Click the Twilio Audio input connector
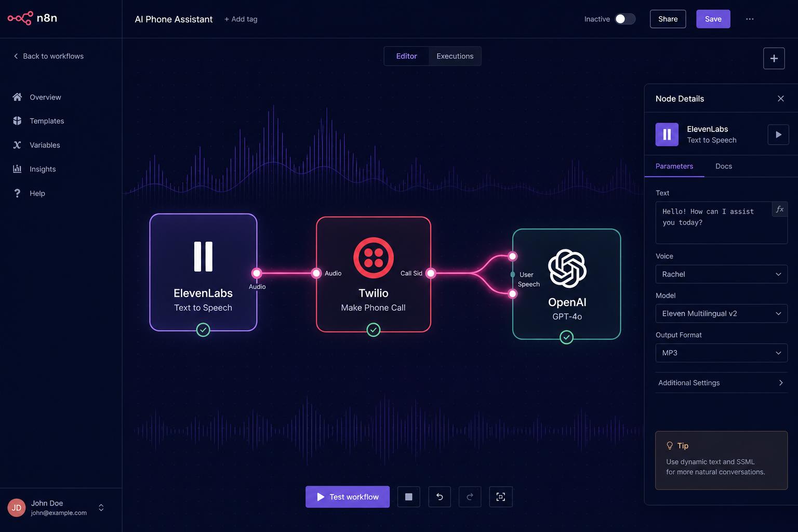Screen dimensions: 798x532 coord(316,273)
